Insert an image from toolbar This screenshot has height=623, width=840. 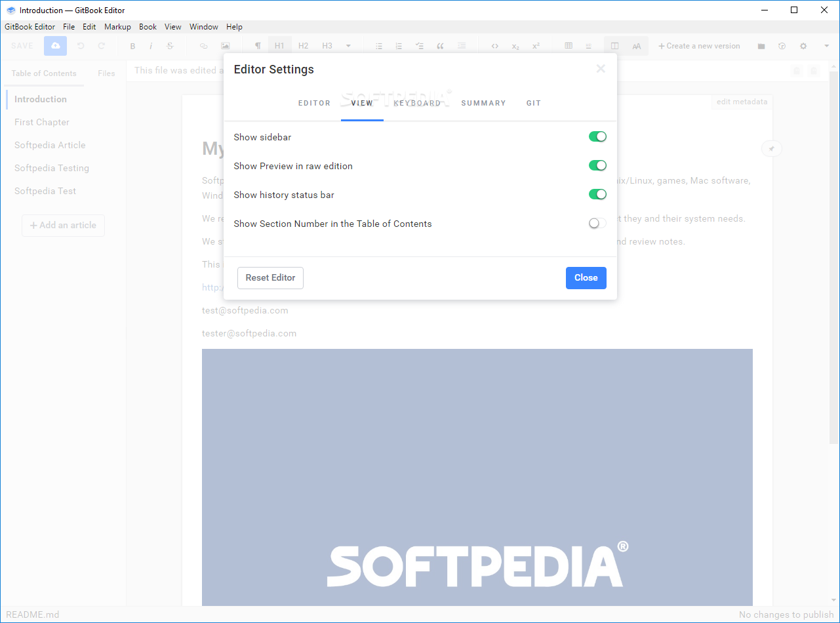(226, 46)
